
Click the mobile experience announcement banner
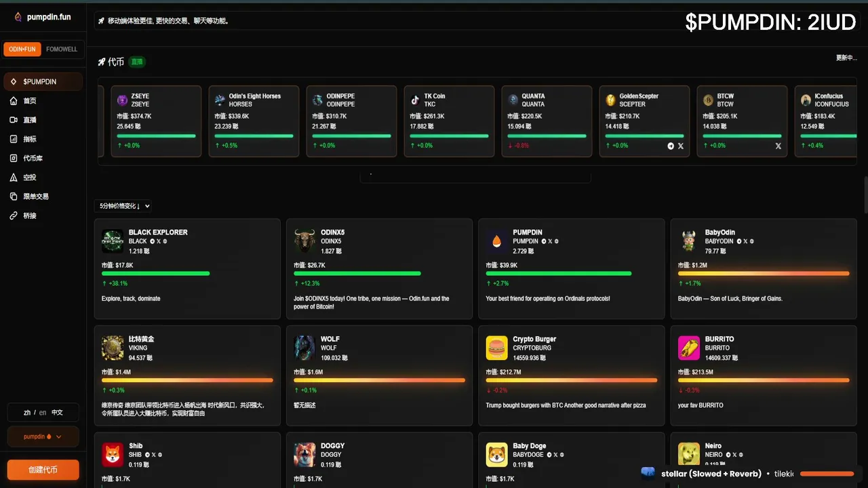[477, 21]
